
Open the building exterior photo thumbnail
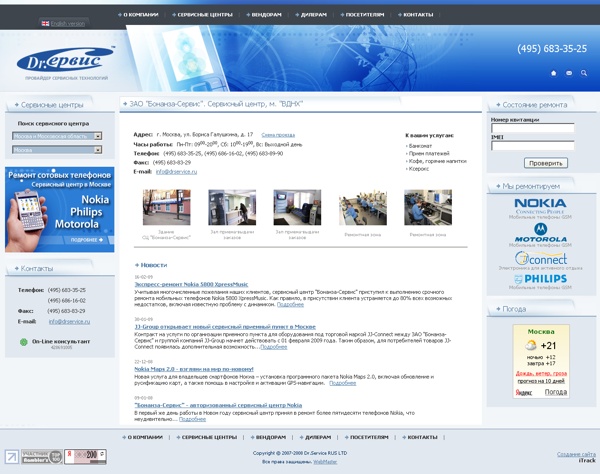[x=166, y=207]
